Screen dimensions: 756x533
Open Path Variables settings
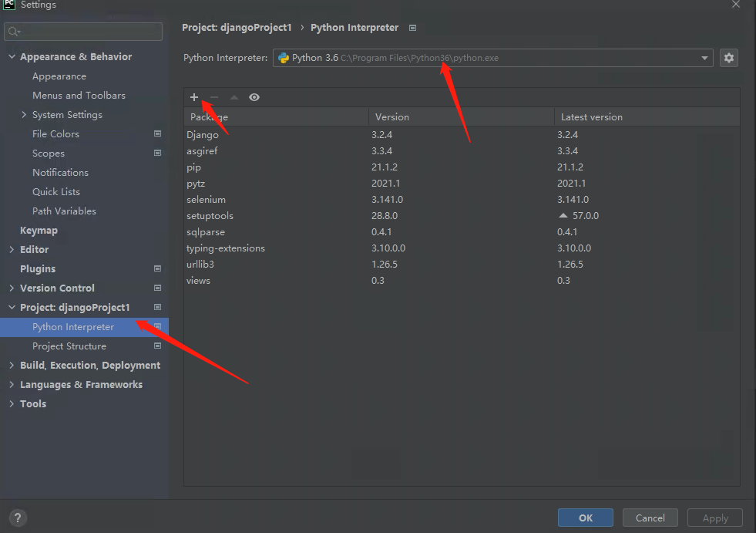64,211
